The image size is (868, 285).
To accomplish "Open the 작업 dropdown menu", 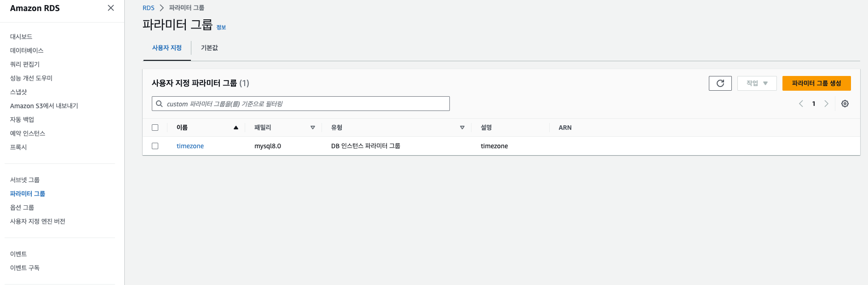I will (757, 83).
